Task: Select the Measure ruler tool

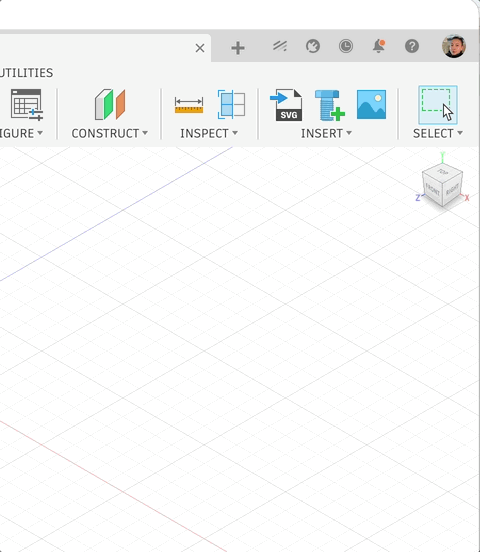Action: (189, 105)
